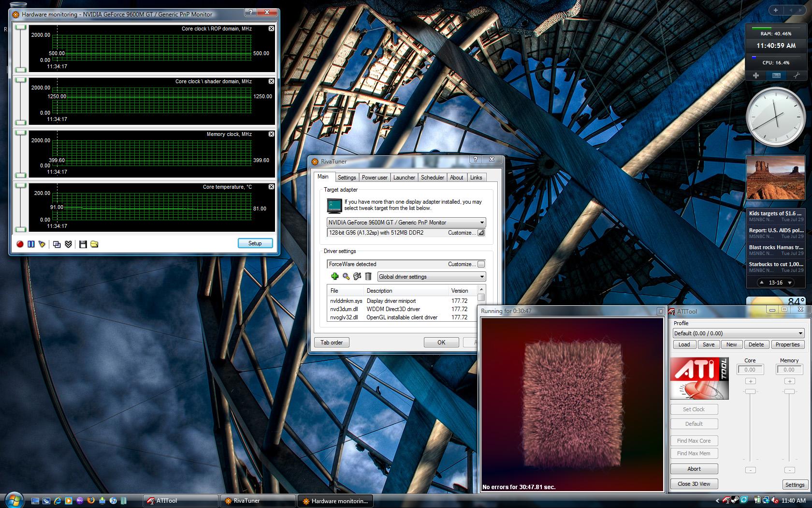This screenshot has width=812, height=508.
Task: Close the Core temperature graph
Action: pos(271,187)
